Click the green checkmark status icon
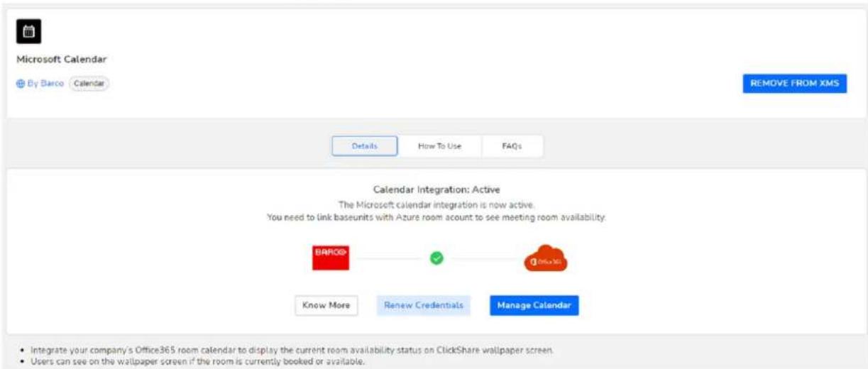 tap(437, 258)
